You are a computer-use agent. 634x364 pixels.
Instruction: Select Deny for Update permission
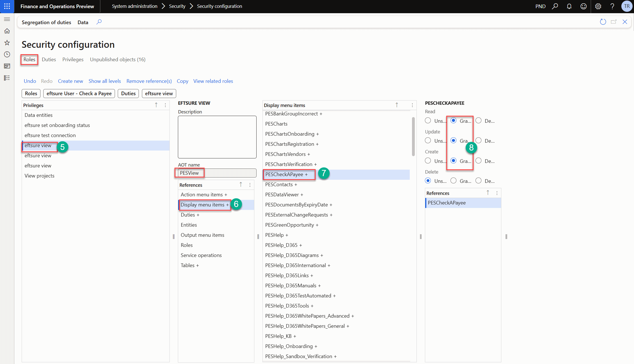[479, 140]
